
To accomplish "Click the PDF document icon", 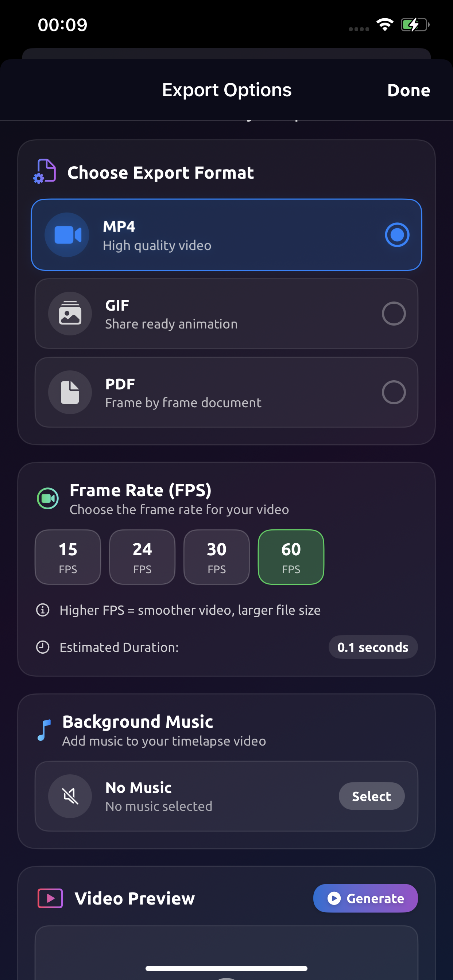I will (70, 392).
